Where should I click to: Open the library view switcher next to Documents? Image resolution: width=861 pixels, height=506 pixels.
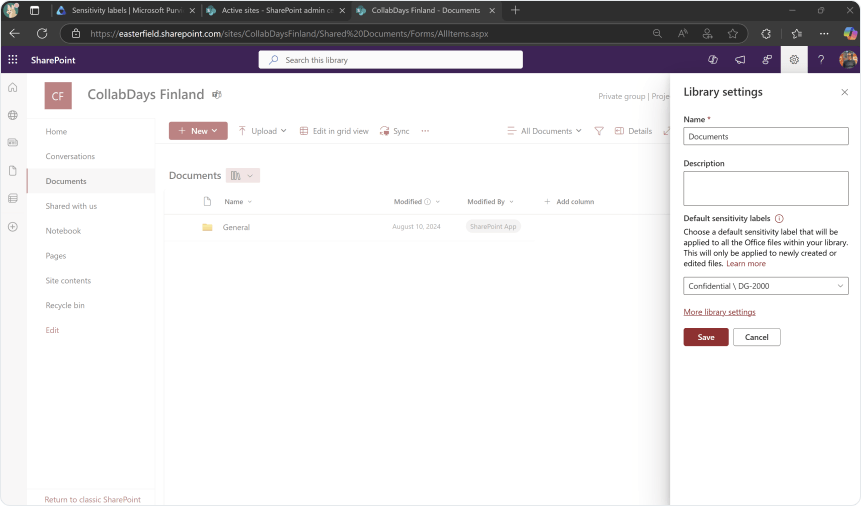point(242,175)
